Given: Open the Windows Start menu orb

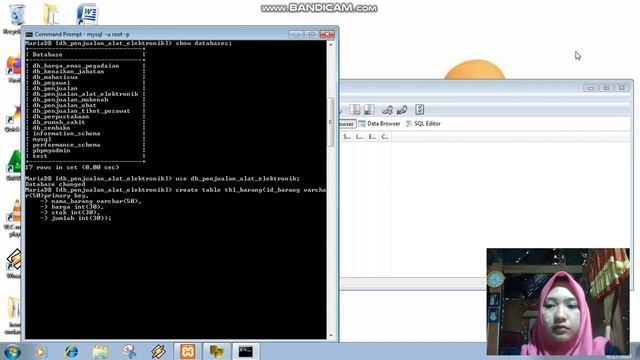Looking at the screenshot, I should point(11,351).
